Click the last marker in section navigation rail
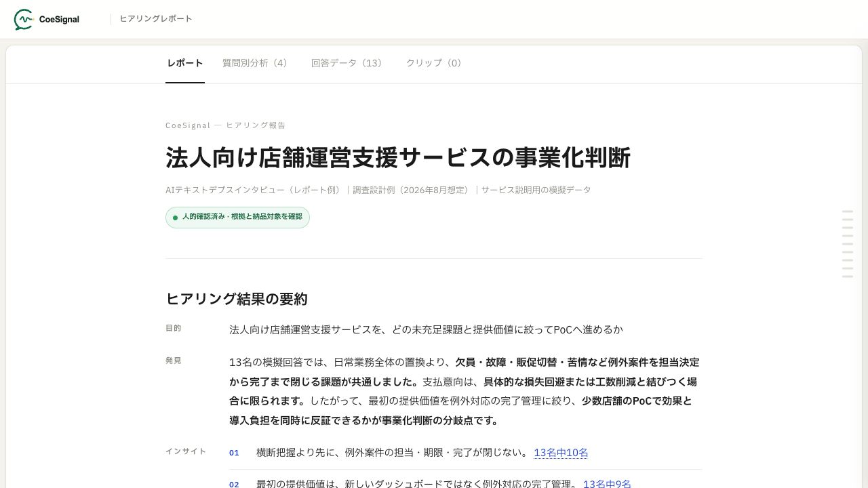The height and width of the screenshot is (488, 868). coord(847,276)
